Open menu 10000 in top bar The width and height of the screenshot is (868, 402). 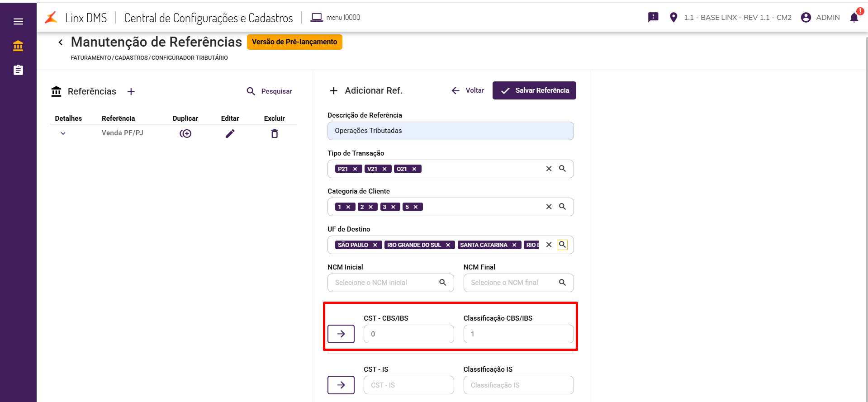(335, 18)
